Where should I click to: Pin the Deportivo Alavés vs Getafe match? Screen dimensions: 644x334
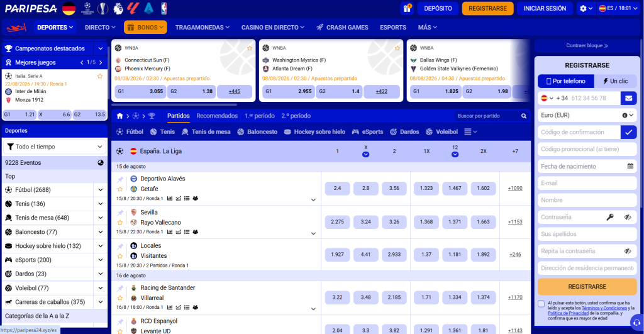coord(120,179)
